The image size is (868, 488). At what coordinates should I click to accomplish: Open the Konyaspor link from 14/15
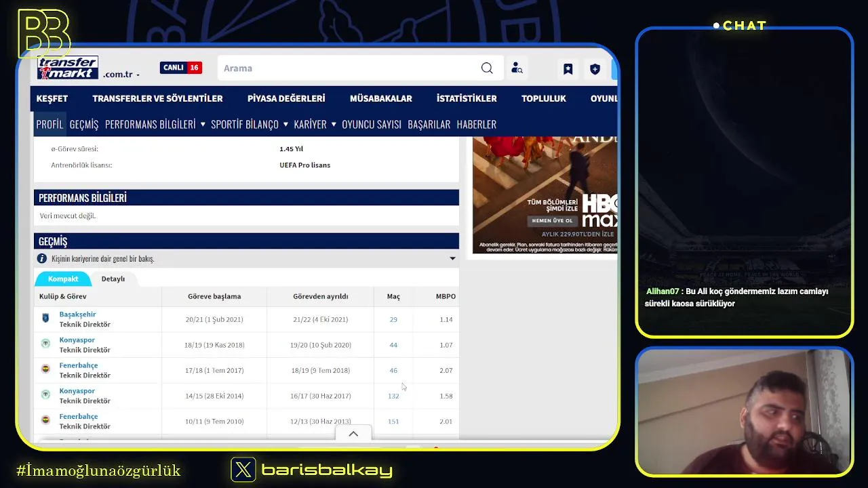[77, 391]
